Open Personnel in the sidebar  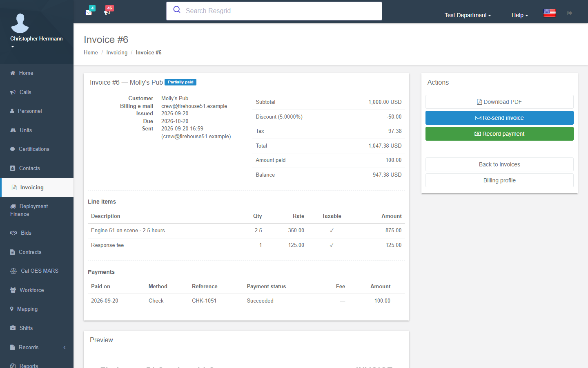point(37,111)
